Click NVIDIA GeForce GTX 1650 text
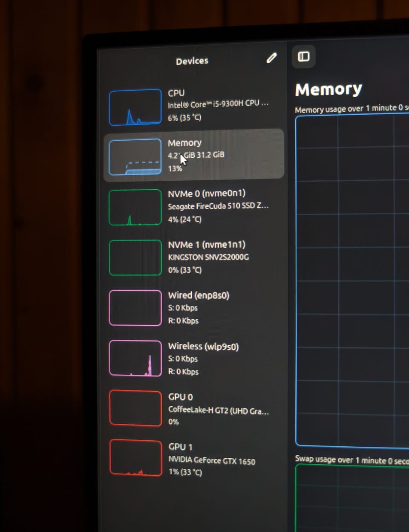 pos(212,460)
